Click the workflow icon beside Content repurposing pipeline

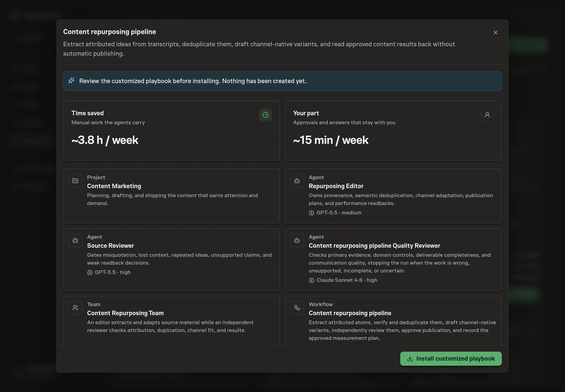pyautogui.click(x=297, y=308)
